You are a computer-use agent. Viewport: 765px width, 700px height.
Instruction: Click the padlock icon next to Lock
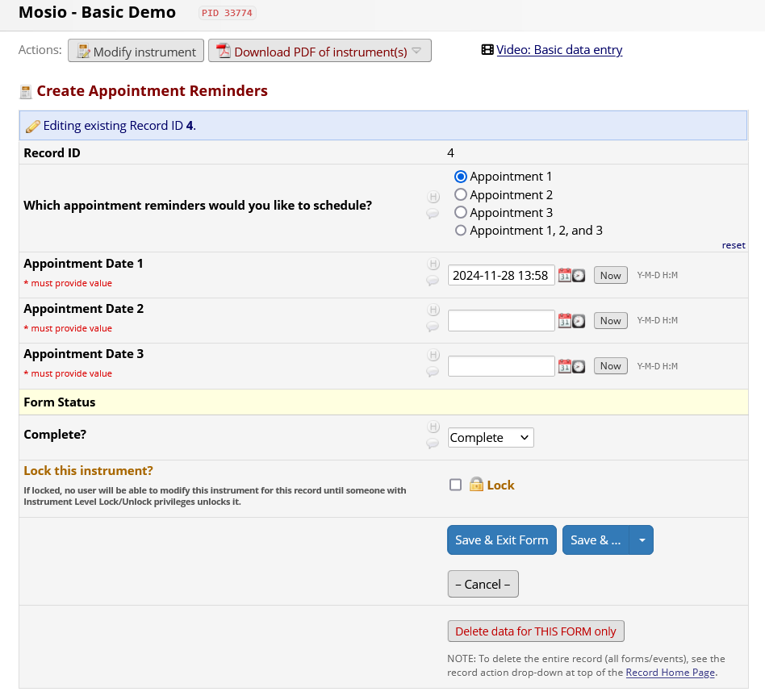(476, 484)
